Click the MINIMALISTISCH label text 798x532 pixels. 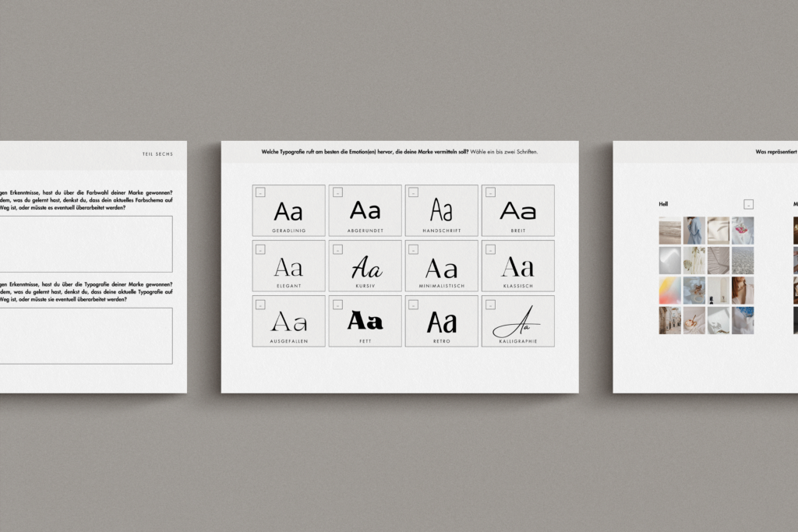[442, 286]
